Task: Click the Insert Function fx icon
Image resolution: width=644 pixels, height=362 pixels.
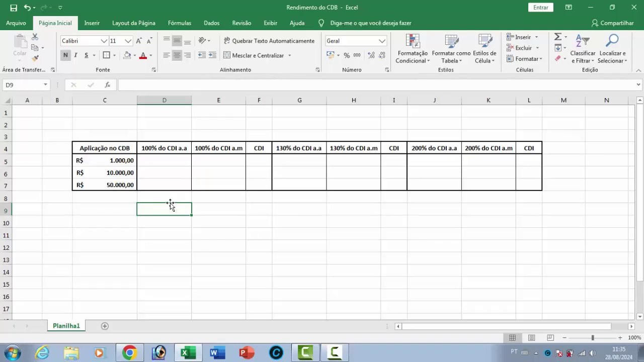Action: coord(108,85)
